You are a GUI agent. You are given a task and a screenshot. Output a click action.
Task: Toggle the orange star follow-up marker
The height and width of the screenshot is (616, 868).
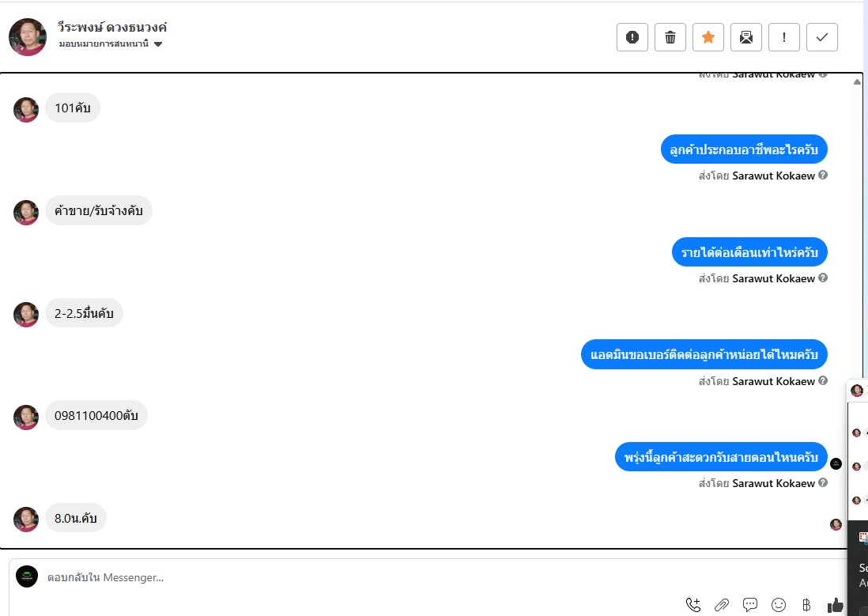click(x=708, y=37)
